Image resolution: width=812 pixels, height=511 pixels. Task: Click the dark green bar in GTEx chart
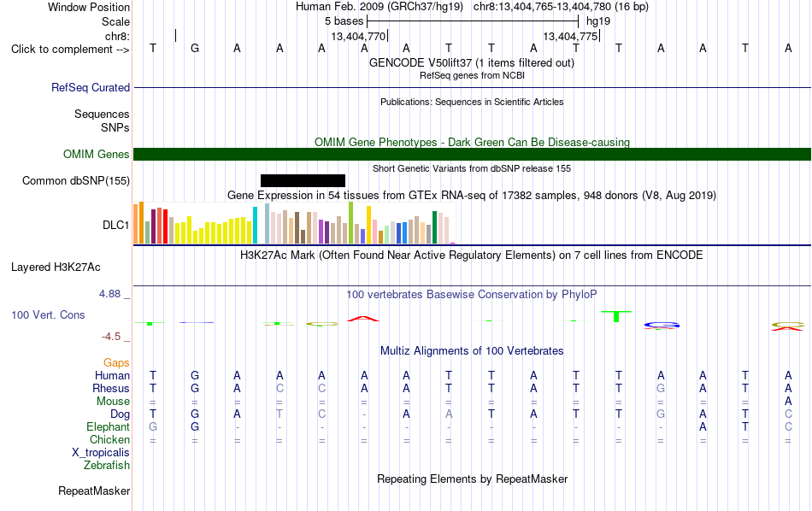(x=435, y=227)
